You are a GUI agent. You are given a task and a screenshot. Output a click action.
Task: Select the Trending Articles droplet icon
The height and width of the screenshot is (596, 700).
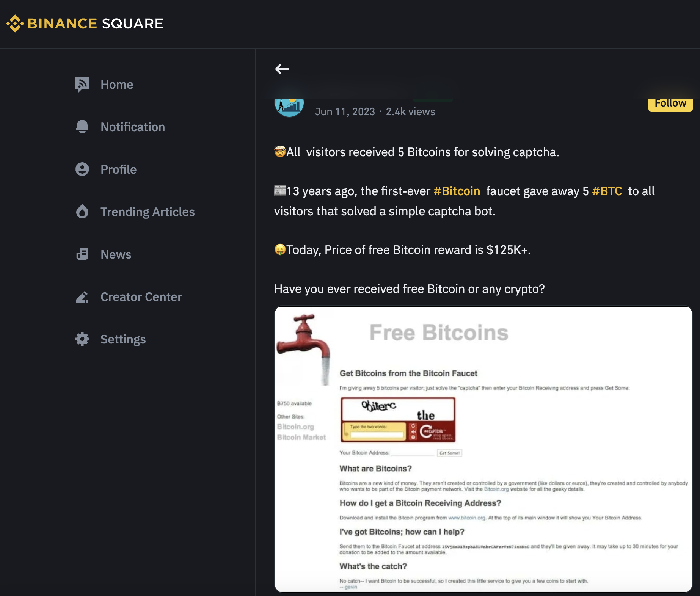point(82,212)
